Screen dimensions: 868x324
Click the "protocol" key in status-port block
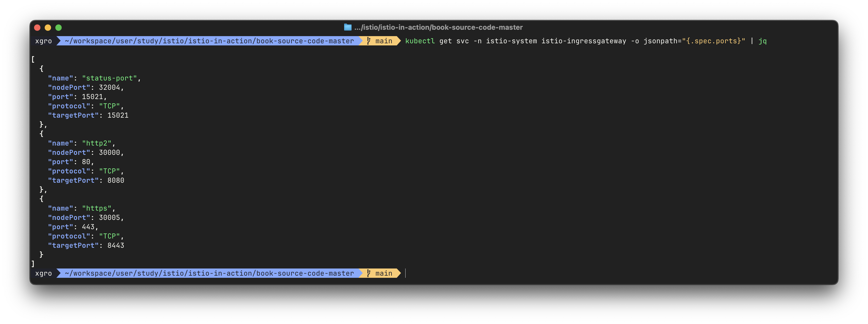(69, 106)
